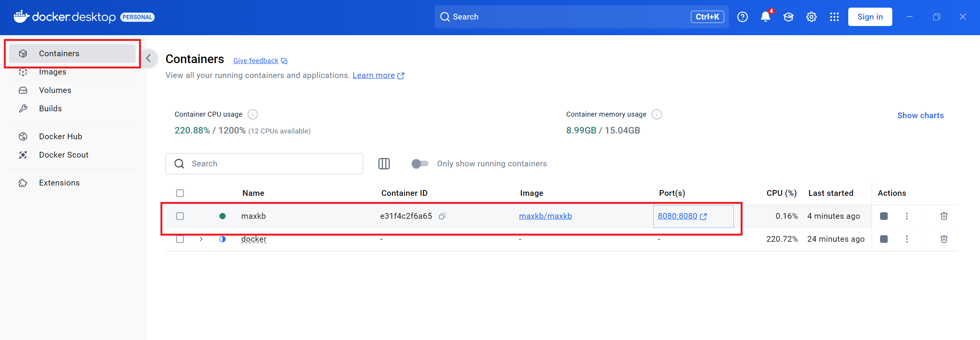Click info icon beside Container CPU usage
Viewport: 980px width, 340px height.
pos(253,114)
